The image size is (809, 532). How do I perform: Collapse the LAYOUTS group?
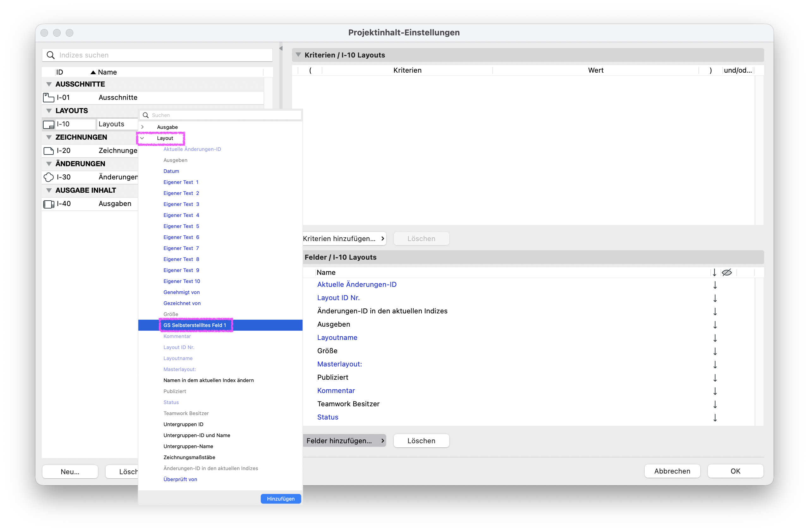pos(49,111)
